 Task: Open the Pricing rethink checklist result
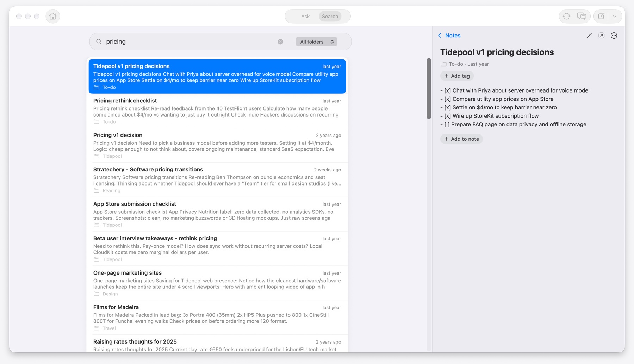pos(217,111)
